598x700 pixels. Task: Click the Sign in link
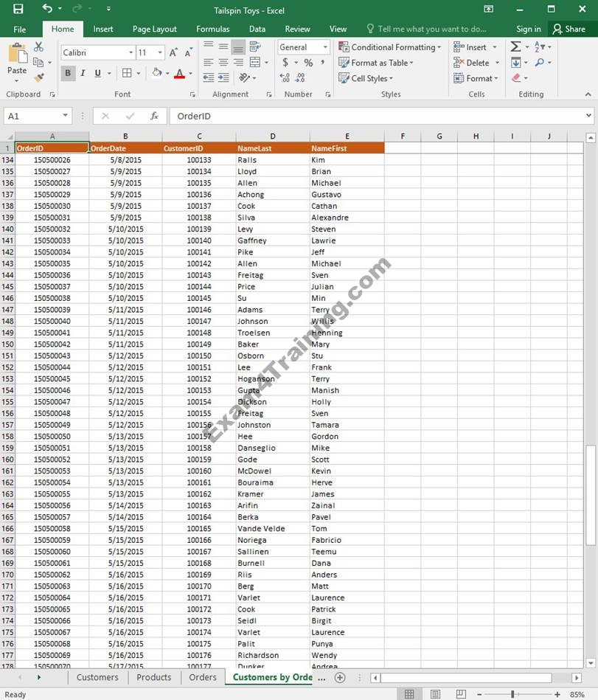[x=528, y=29]
